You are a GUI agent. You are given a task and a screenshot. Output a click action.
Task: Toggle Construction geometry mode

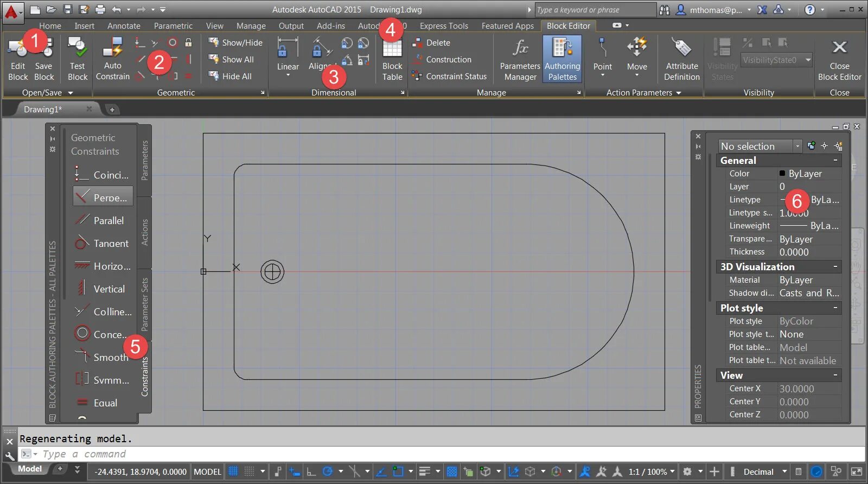pos(448,60)
